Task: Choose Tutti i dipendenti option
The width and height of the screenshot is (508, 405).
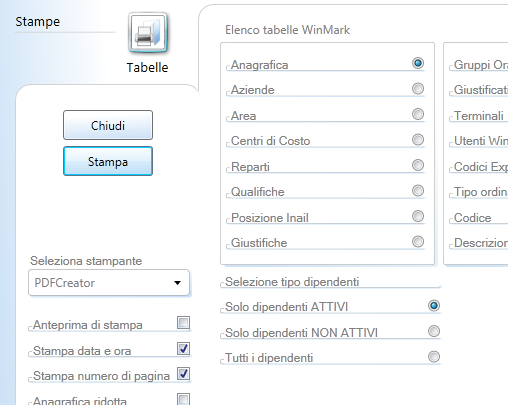Action: pos(434,357)
